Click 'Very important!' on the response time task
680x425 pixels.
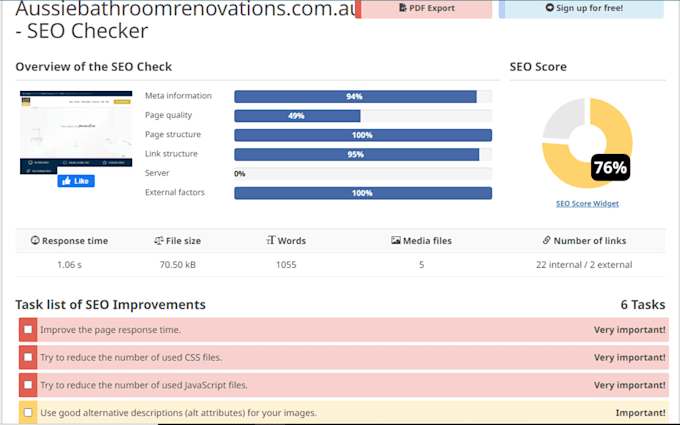click(x=630, y=330)
